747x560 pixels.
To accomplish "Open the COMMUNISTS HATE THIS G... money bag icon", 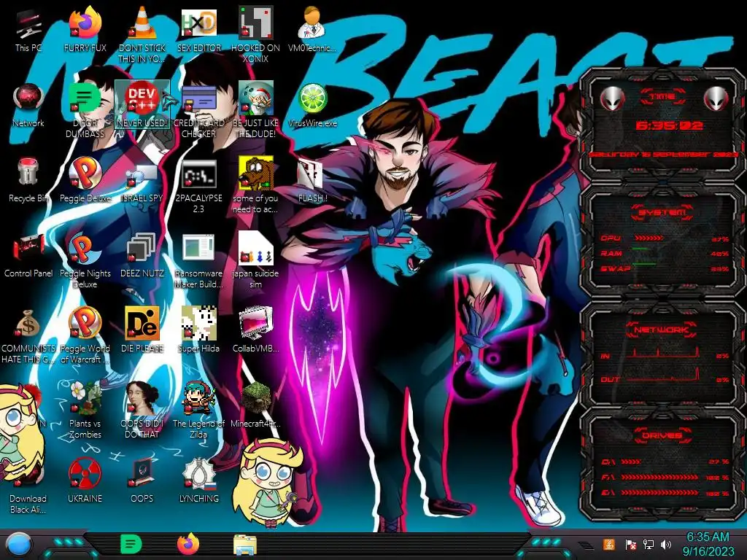I will click(28, 336).
